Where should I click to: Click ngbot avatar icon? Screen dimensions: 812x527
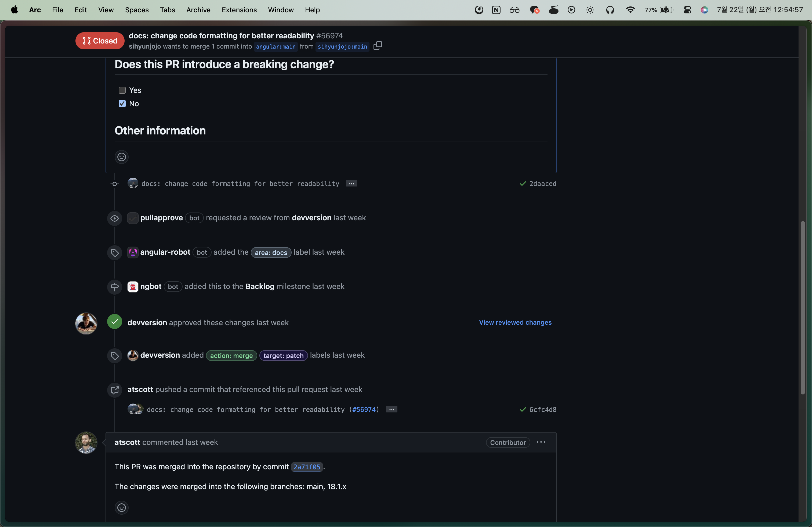pos(133,287)
